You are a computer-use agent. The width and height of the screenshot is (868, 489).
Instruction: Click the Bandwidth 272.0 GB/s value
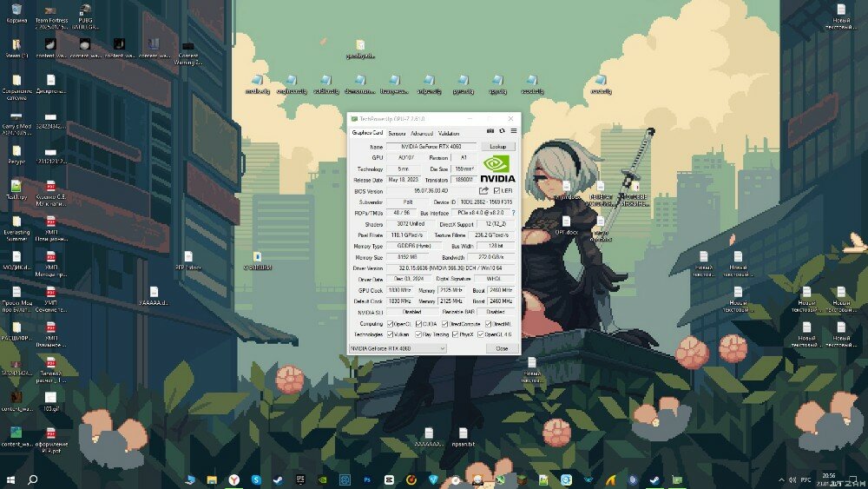(491, 257)
